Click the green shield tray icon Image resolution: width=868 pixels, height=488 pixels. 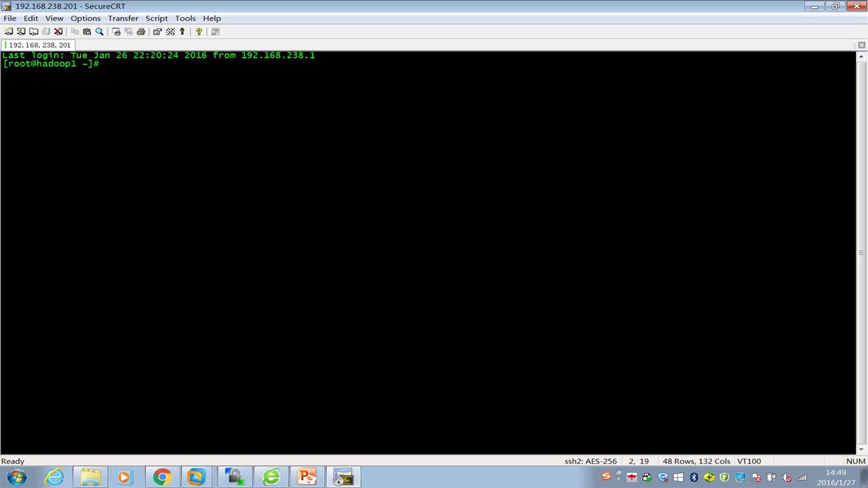(x=724, y=477)
